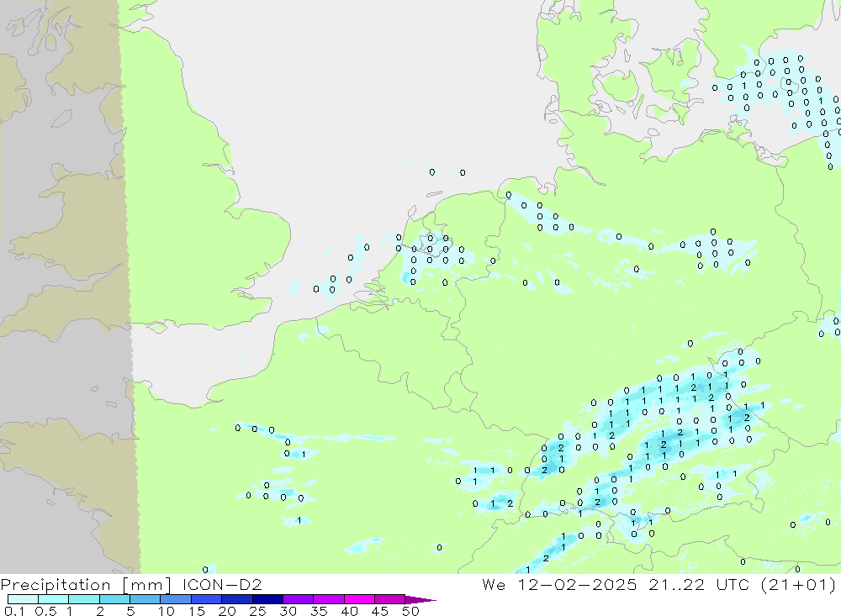The image size is (841, 616).
Task: Click the 'ICON-D2' model name
Action: [222, 584]
